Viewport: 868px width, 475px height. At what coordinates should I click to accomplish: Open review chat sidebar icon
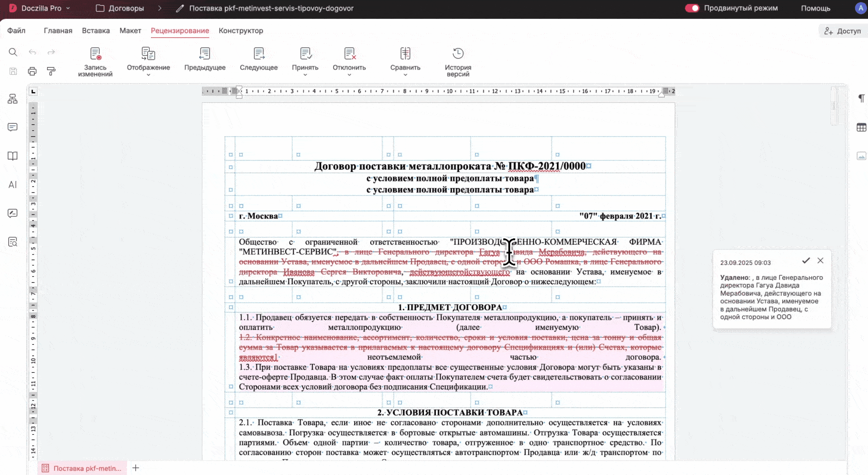(x=13, y=213)
